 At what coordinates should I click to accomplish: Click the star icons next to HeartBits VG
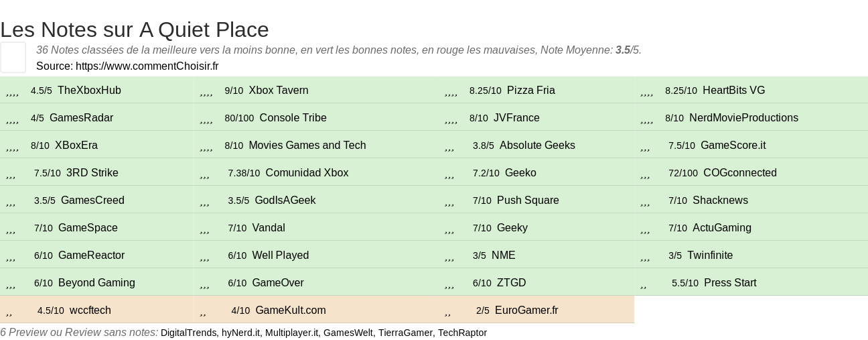[646, 91]
